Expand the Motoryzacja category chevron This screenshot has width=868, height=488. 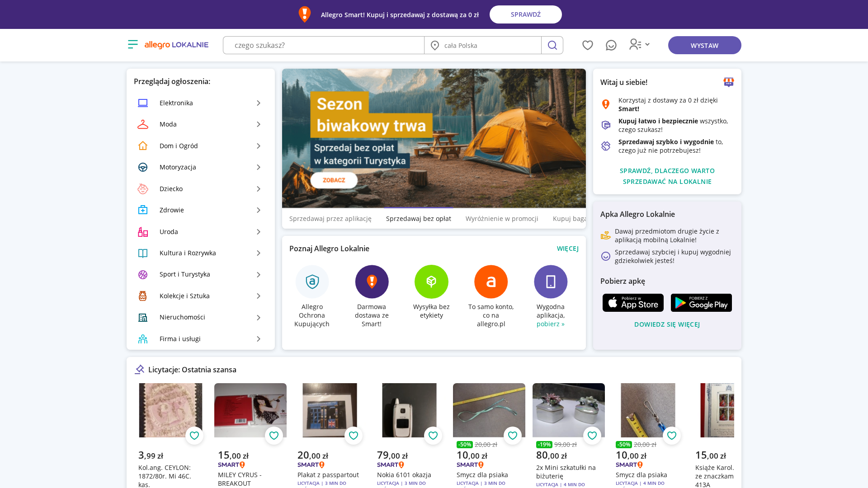point(259,167)
